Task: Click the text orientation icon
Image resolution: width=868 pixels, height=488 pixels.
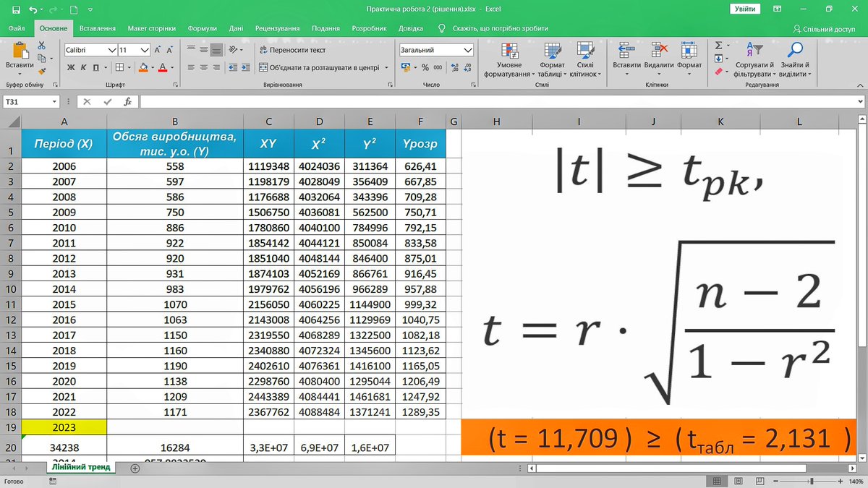Action: pyautogui.click(x=234, y=50)
